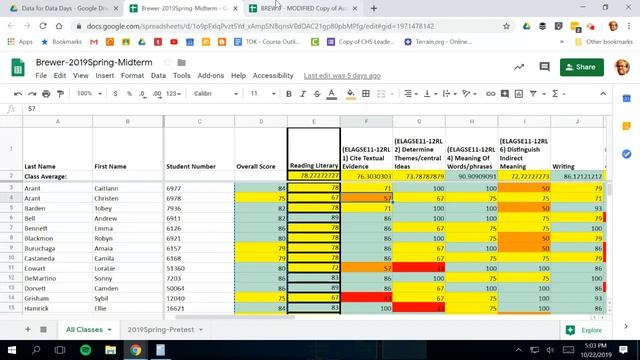Viewport: 640px width, 360px height.
Task: Click the All Sheets list icon
Action: coord(43,329)
